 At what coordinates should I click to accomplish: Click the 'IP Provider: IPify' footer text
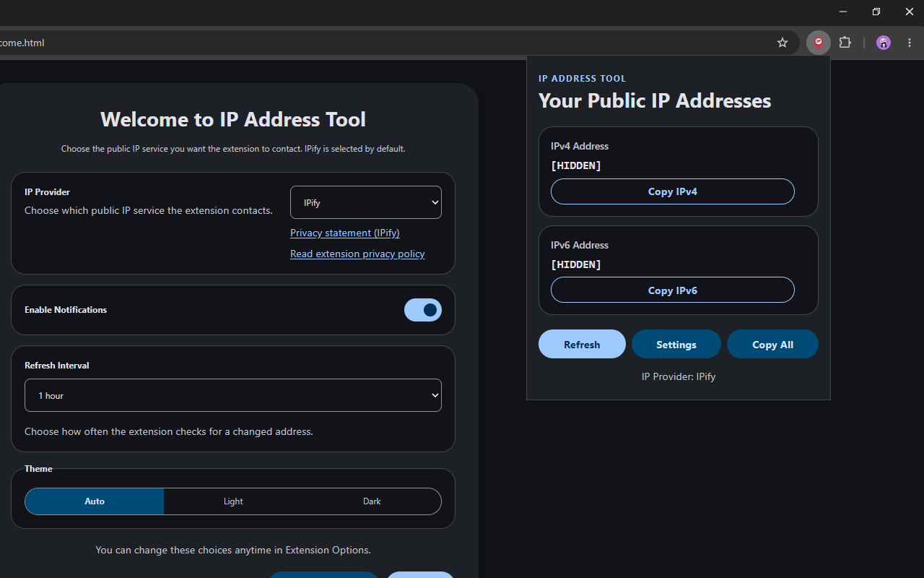(x=679, y=376)
